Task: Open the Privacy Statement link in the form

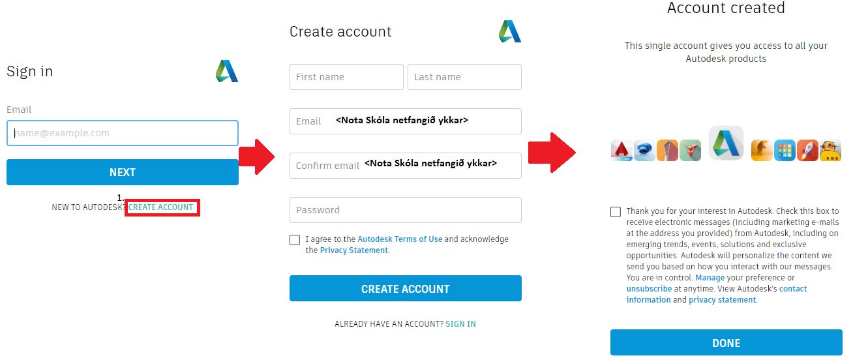Action: [x=353, y=250]
